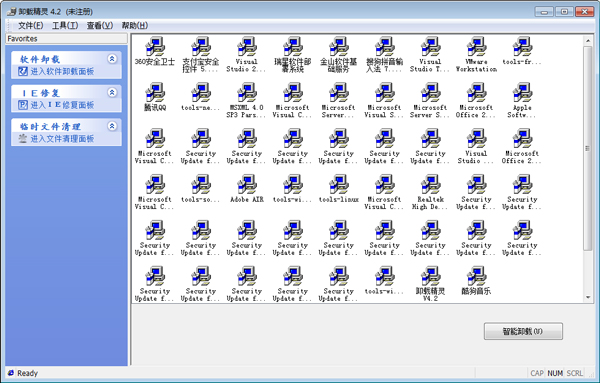Image resolution: width=600 pixels, height=383 pixels.
Task: Click the tools-ne... entry icon
Action: coord(201,93)
